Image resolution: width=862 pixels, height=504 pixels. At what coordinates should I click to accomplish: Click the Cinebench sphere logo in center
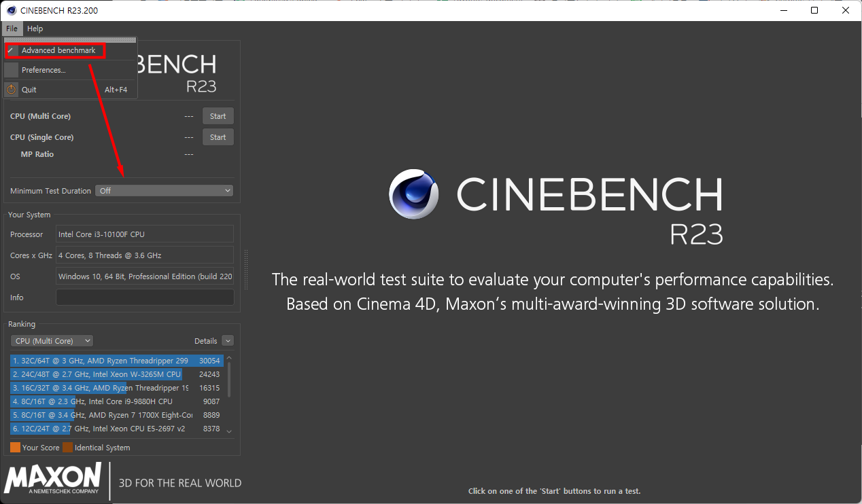[414, 194]
